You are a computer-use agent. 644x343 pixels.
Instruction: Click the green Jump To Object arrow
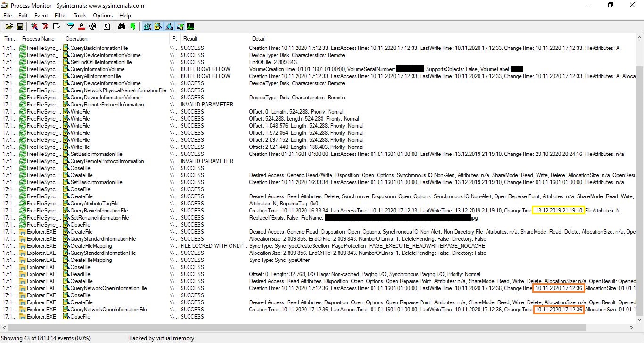tap(132, 26)
